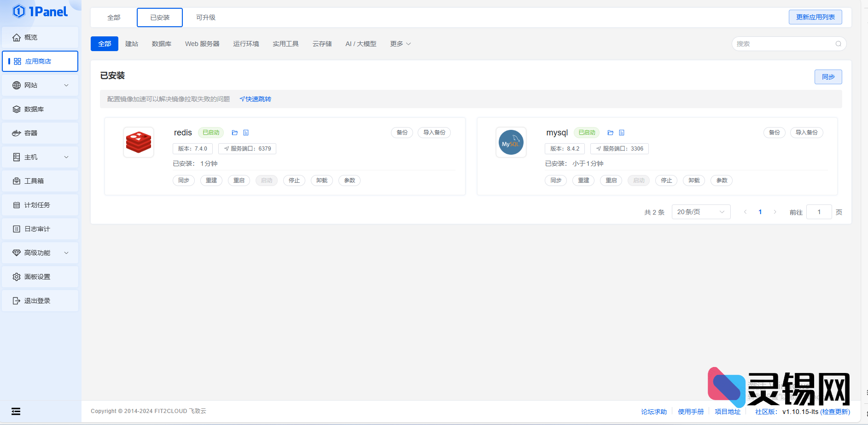Open the mysql log document icon
Viewport: 868px width, 425px height.
[x=622, y=133]
